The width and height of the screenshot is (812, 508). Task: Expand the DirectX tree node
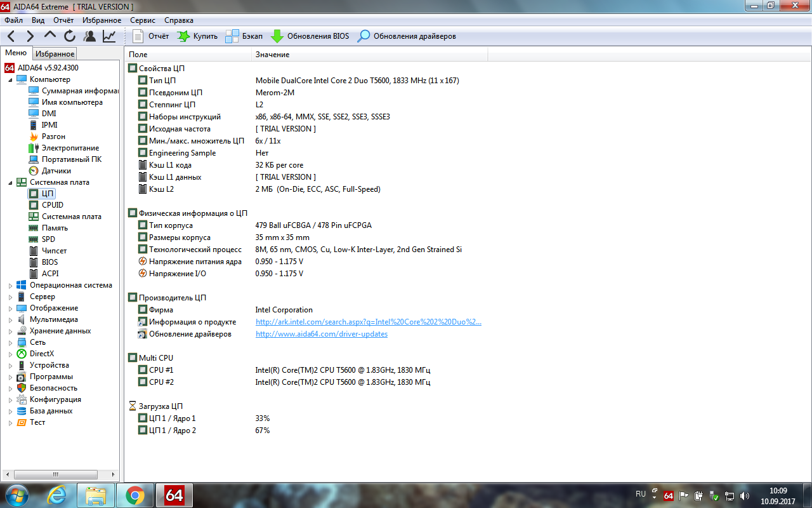tap(10, 354)
